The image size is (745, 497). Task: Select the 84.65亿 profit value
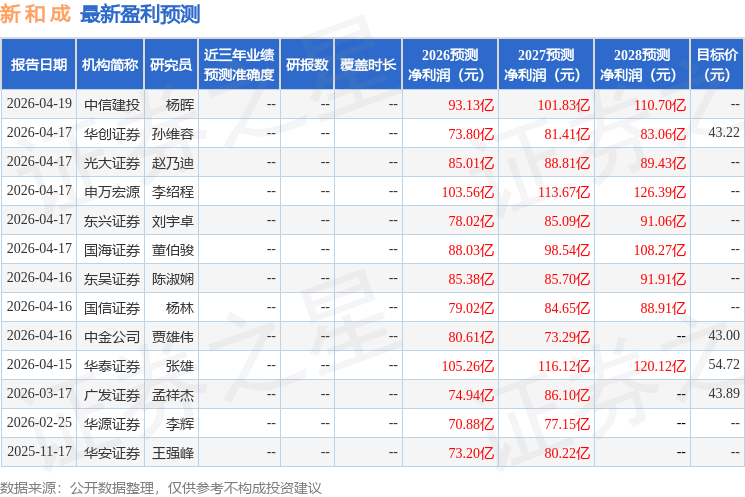pos(567,308)
